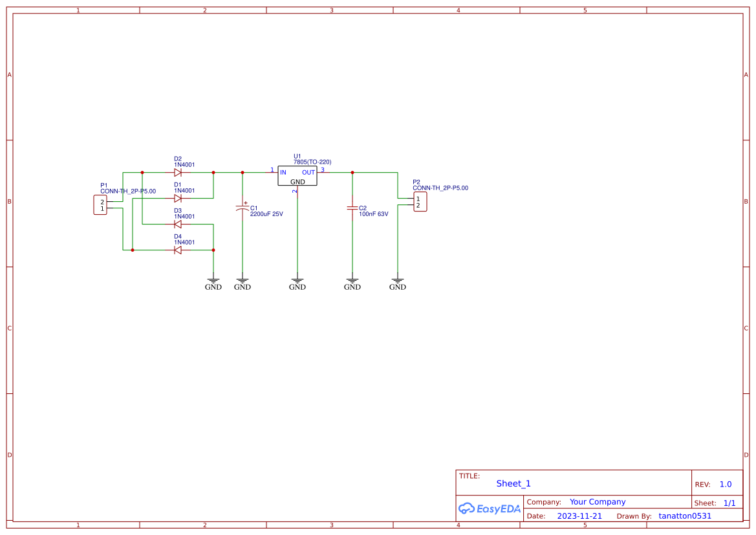Screen dimensions: 756x535
Task: Click the D4 diode symbol
Action: pyautogui.click(x=178, y=250)
